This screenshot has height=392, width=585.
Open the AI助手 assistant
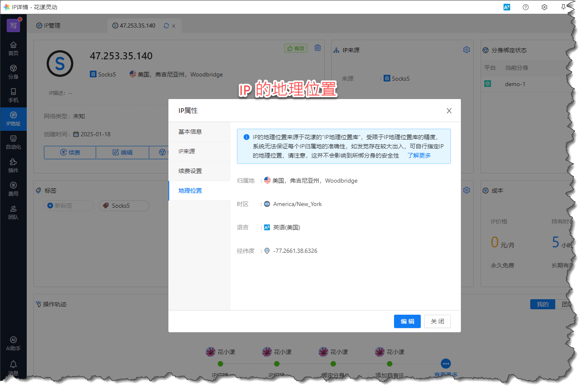[x=13, y=343]
